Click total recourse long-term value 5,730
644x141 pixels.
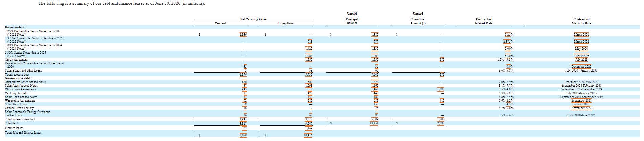308,74
